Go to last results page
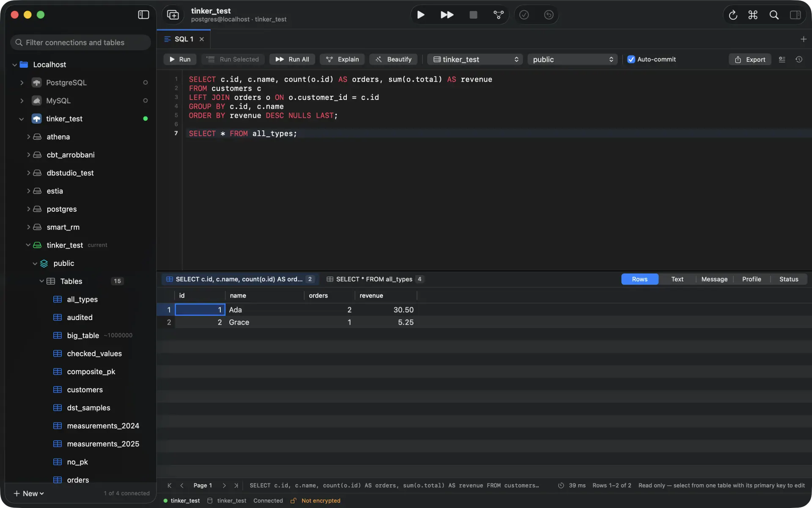Screen dimensions: 812x508 [236, 486]
